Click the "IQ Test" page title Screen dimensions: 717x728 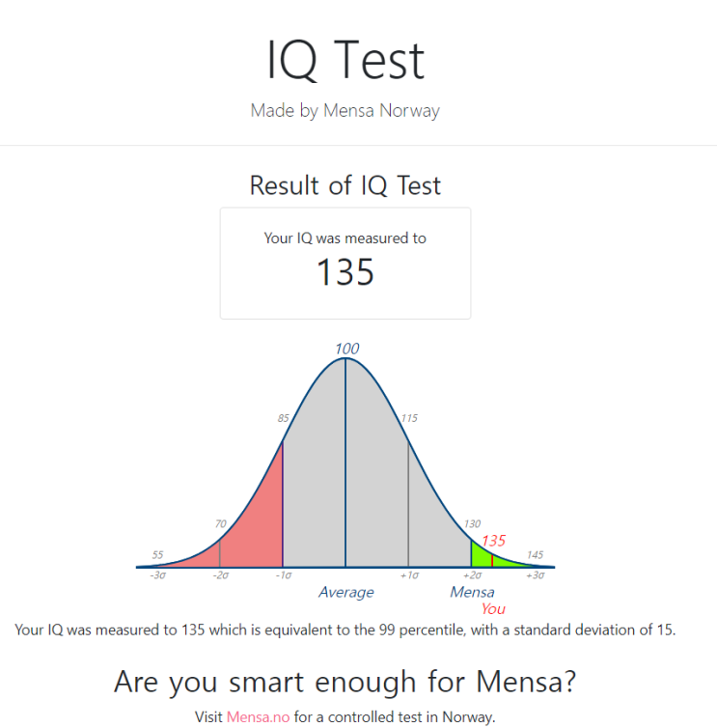345,60
